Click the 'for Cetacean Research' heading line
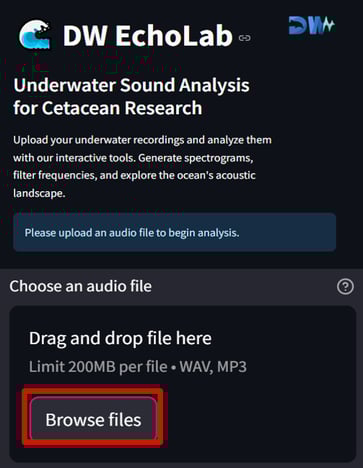This screenshot has height=468, width=363. pyautogui.click(x=108, y=108)
